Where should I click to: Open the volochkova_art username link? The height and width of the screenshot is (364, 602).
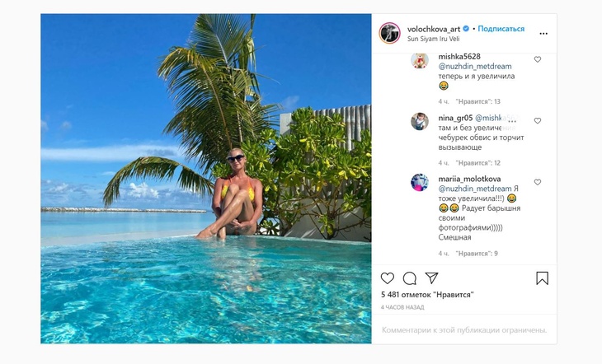[x=432, y=29]
